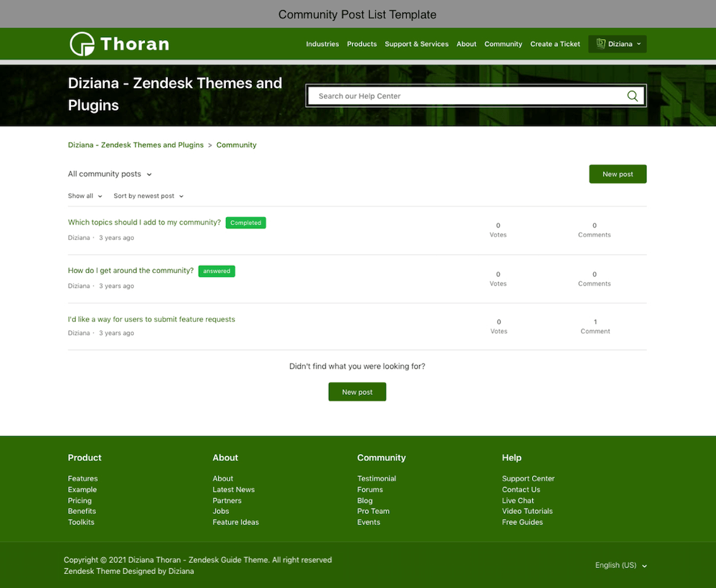Viewport: 716px width, 588px height.
Task: Click the Diziana user avatar icon
Action: tap(601, 44)
